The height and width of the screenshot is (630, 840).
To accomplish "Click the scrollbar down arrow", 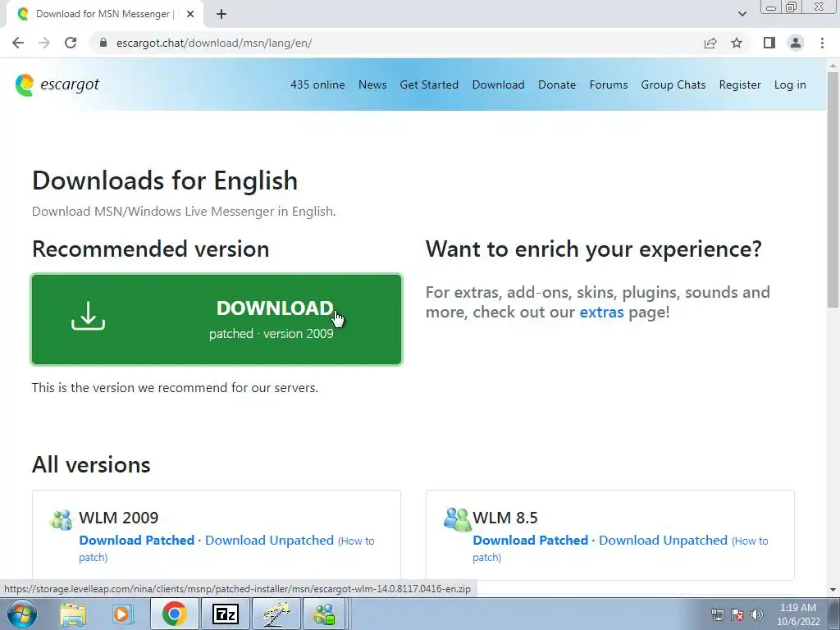I will click(833, 590).
